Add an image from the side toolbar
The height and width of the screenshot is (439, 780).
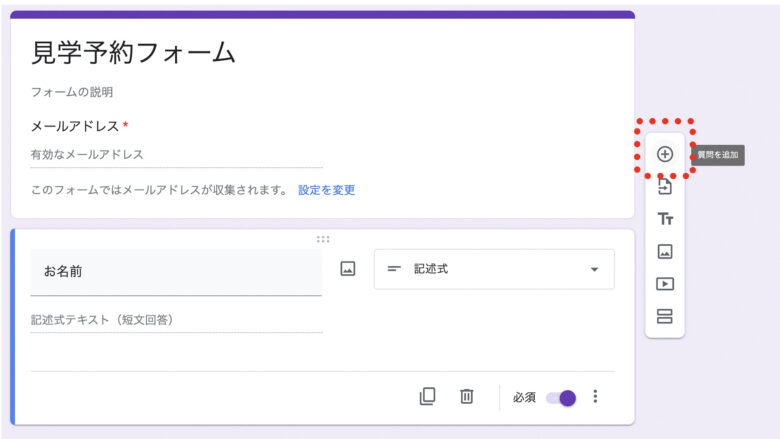tap(665, 252)
